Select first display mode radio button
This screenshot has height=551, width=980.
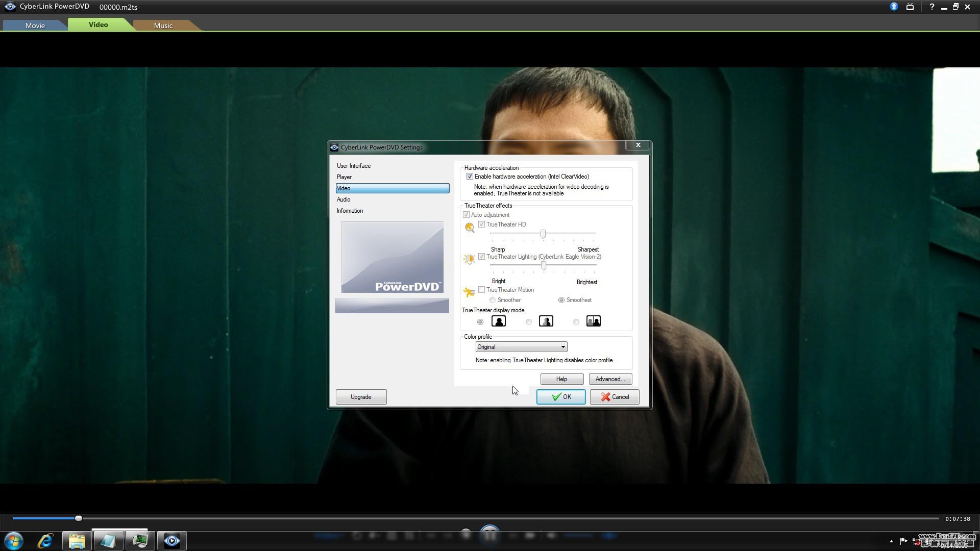[480, 322]
